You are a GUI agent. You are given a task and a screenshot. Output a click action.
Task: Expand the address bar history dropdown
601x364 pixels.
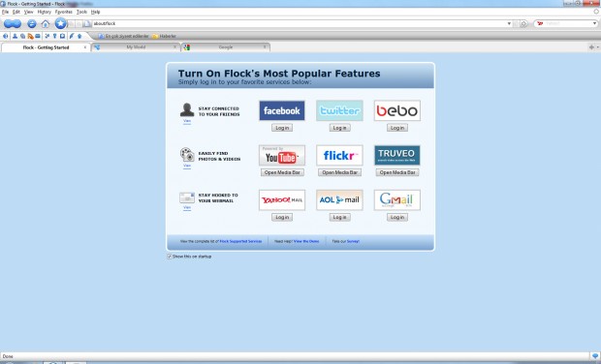(509, 24)
